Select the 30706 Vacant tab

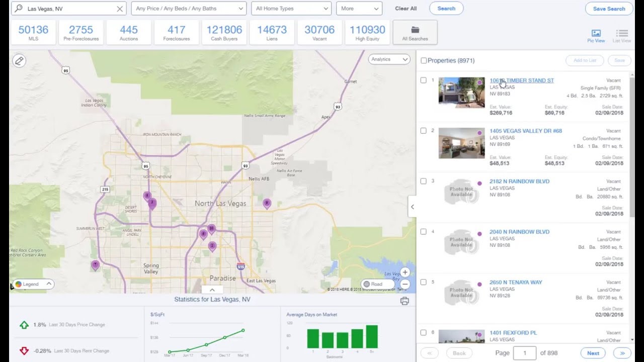pos(319,33)
